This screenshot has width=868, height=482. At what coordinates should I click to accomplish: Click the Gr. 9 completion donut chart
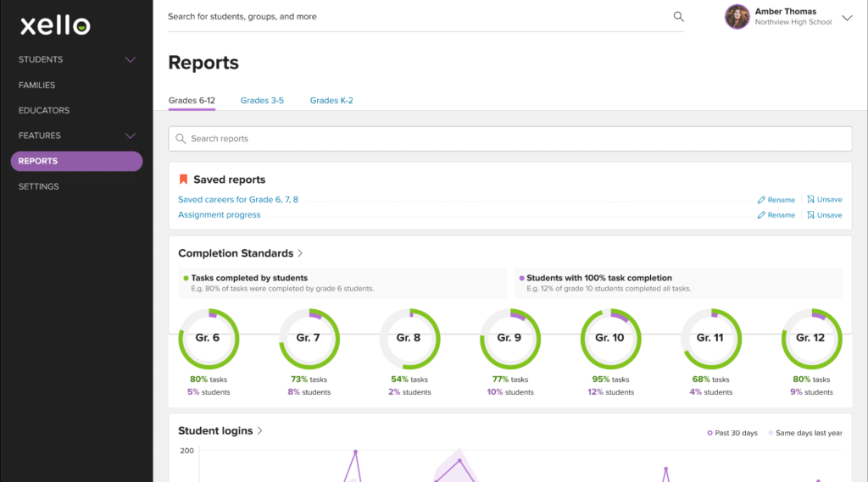coord(509,339)
